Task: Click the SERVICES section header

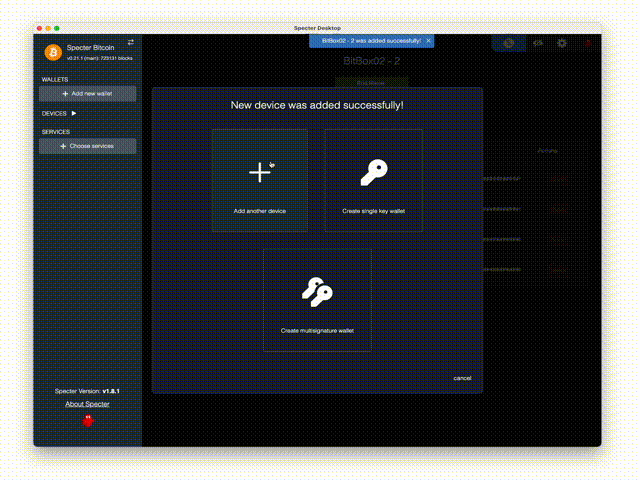Action: [56, 132]
